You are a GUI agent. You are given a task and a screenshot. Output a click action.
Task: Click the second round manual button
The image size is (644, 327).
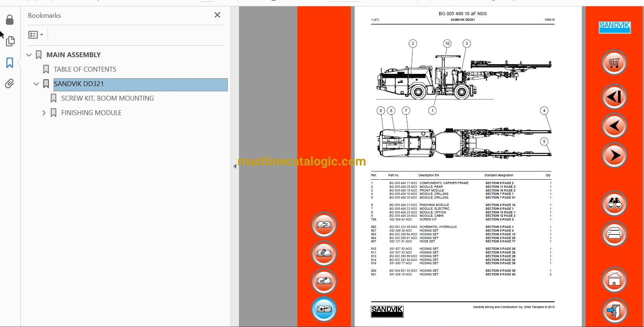point(324,253)
